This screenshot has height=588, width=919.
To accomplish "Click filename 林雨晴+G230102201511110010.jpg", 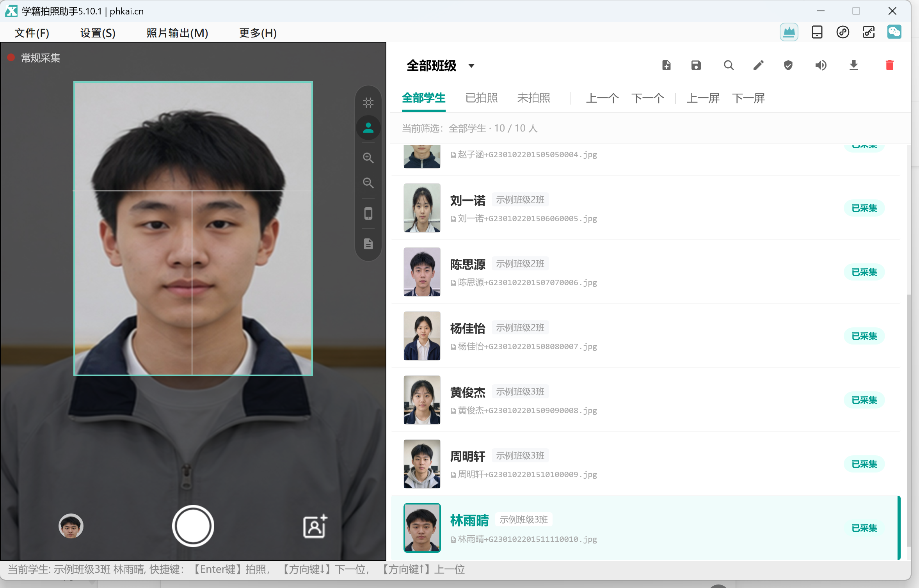I will 527,539.
